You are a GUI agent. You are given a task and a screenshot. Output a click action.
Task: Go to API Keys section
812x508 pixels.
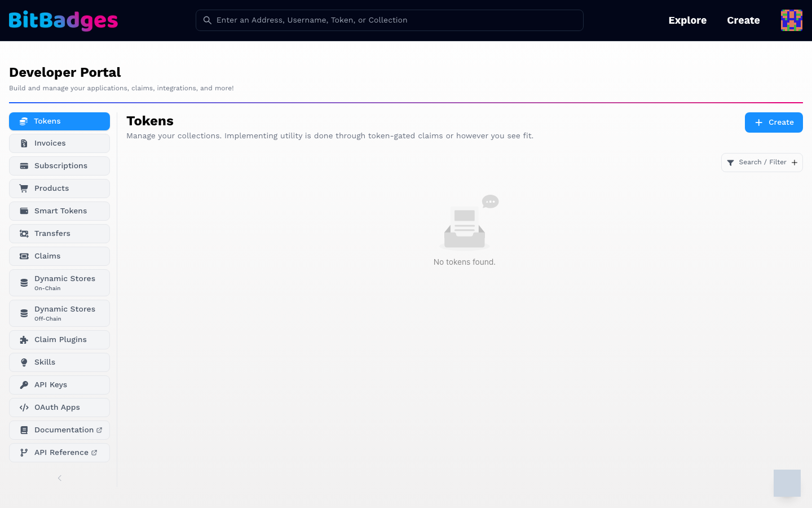pos(59,385)
